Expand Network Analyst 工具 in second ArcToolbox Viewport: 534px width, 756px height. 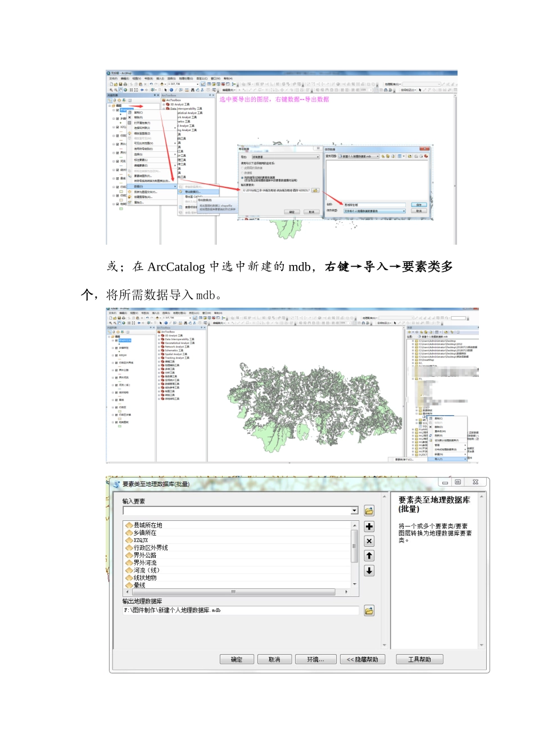click(x=159, y=346)
